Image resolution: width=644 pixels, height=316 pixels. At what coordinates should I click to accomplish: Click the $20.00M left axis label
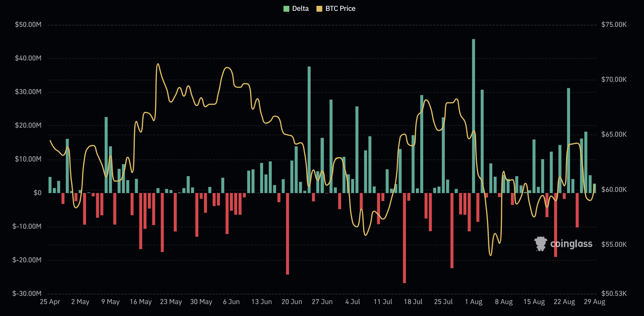pyautogui.click(x=28, y=125)
